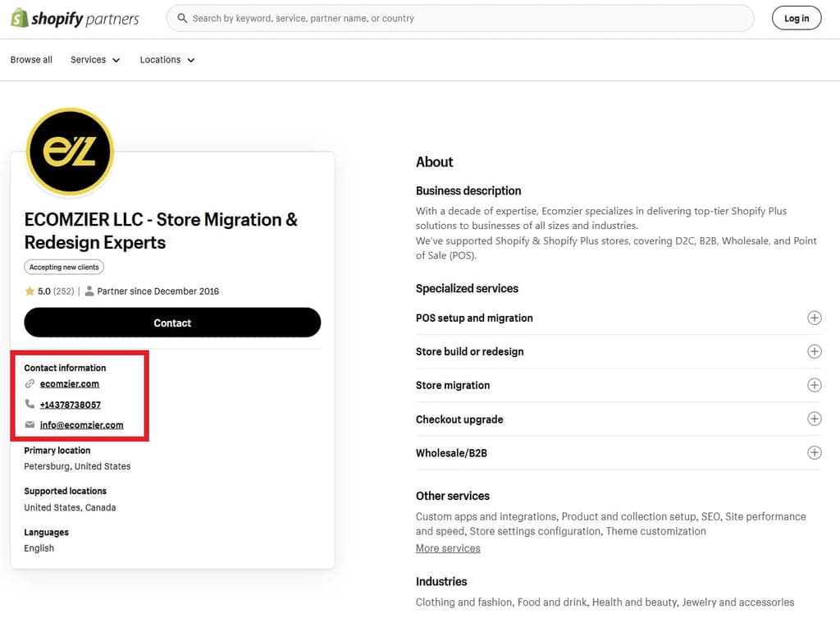The image size is (840, 623).
Task: Click the Log in button
Action: coord(796,18)
